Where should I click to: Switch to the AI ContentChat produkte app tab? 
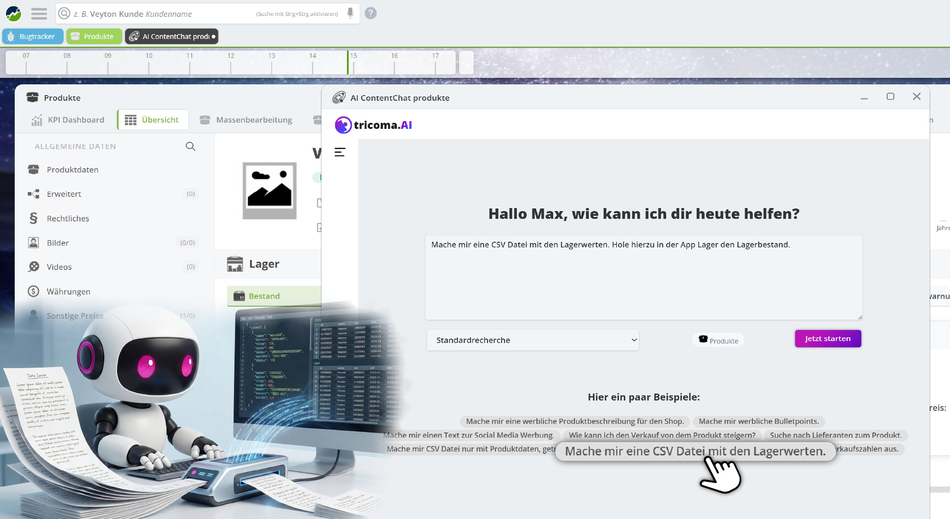tap(171, 36)
